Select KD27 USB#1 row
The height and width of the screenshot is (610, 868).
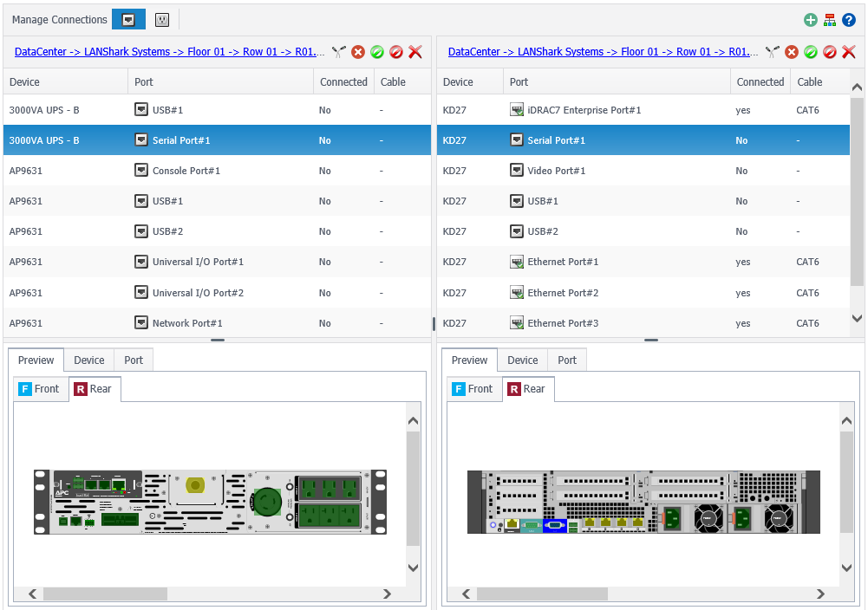click(x=643, y=201)
